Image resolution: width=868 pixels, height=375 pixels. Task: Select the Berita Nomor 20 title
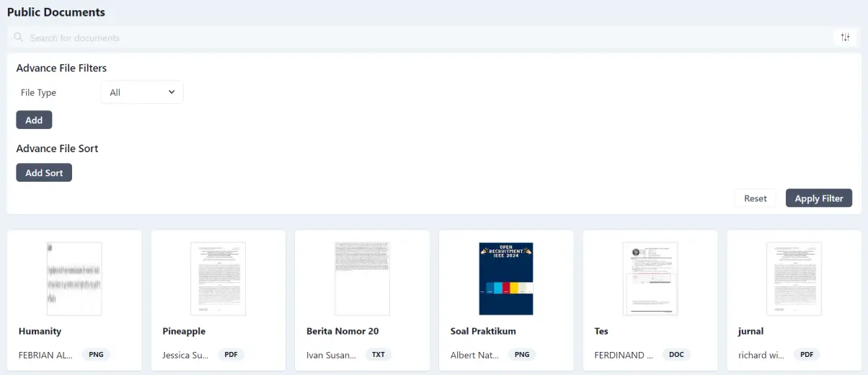click(342, 332)
